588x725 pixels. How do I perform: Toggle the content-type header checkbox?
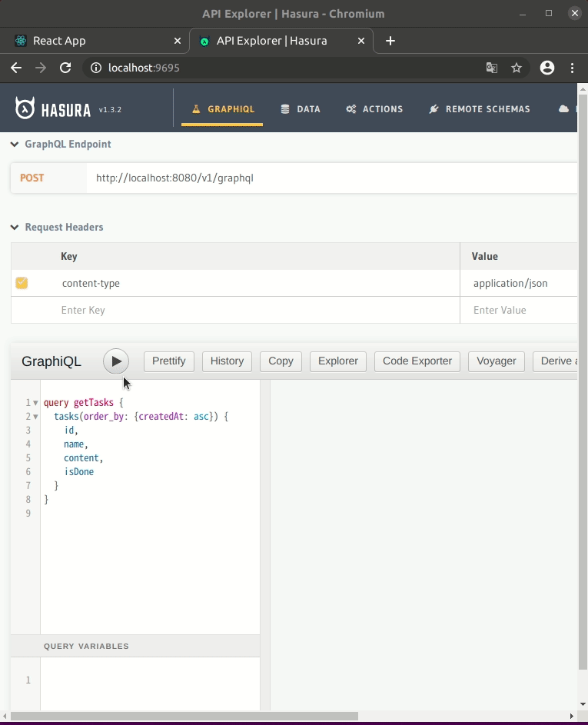[x=22, y=283]
